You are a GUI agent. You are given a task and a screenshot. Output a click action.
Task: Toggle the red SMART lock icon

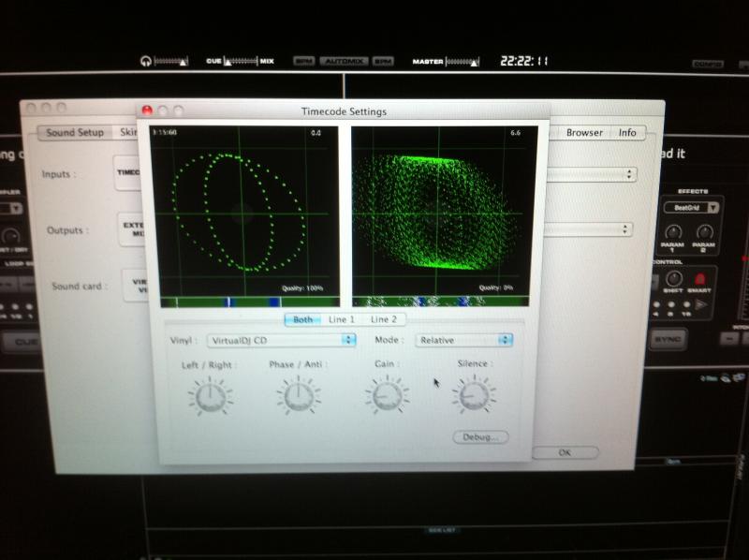point(699,279)
